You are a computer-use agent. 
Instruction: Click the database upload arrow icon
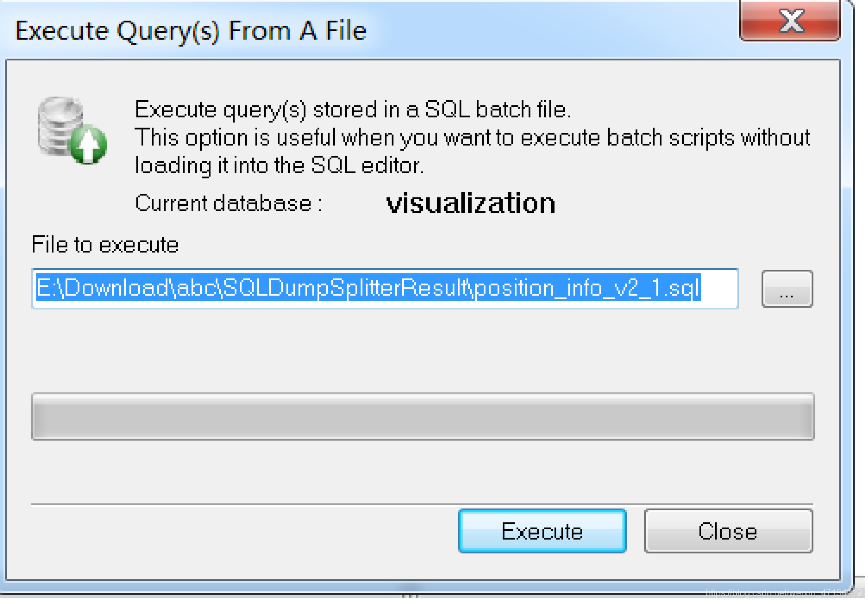tap(73, 131)
